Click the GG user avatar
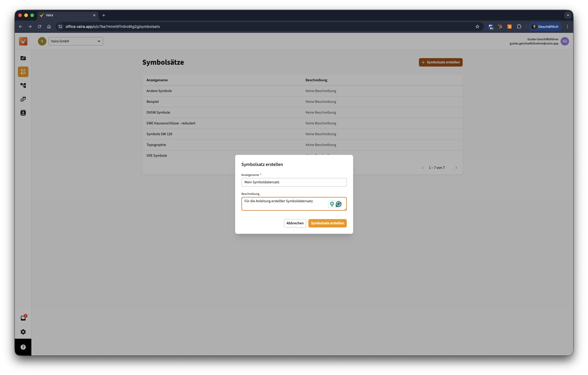This screenshot has height=375, width=588. (565, 41)
